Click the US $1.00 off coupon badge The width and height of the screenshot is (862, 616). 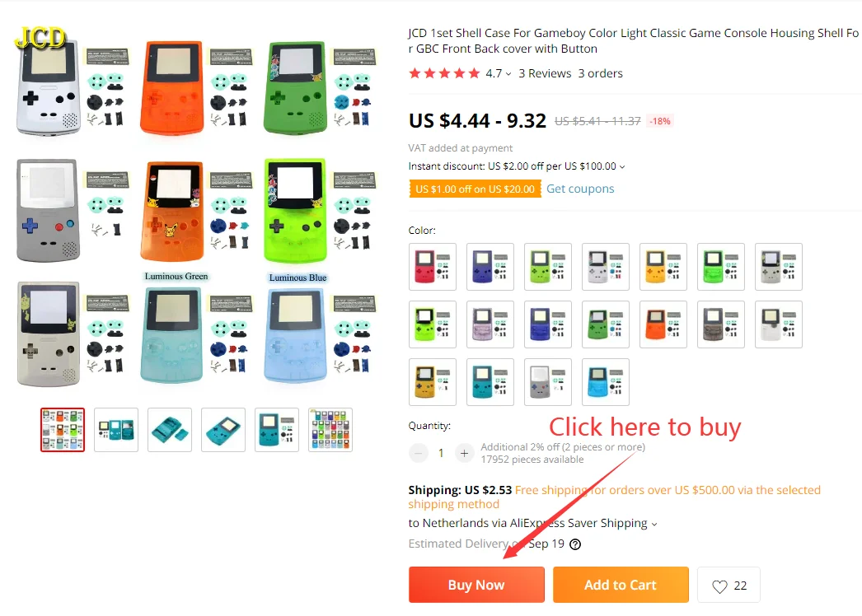(475, 189)
